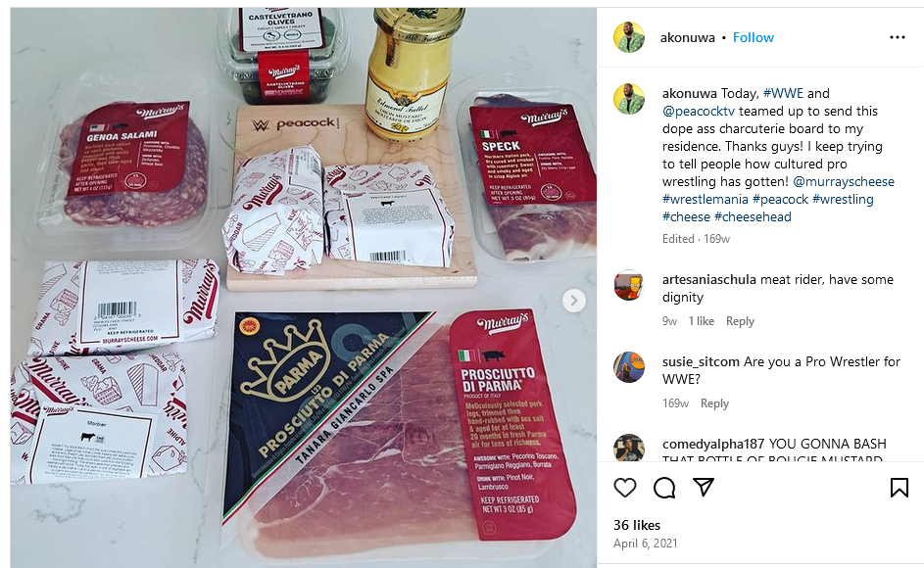The height and width of the screenshot is (568, 924).
Task: View the 36 likes list
Action: tap(637, 525)
